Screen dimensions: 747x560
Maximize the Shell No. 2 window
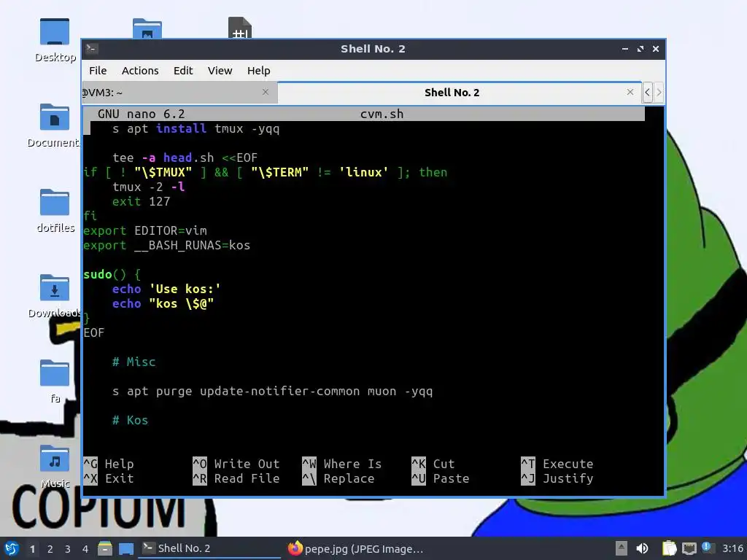click(x=640, y=49)
